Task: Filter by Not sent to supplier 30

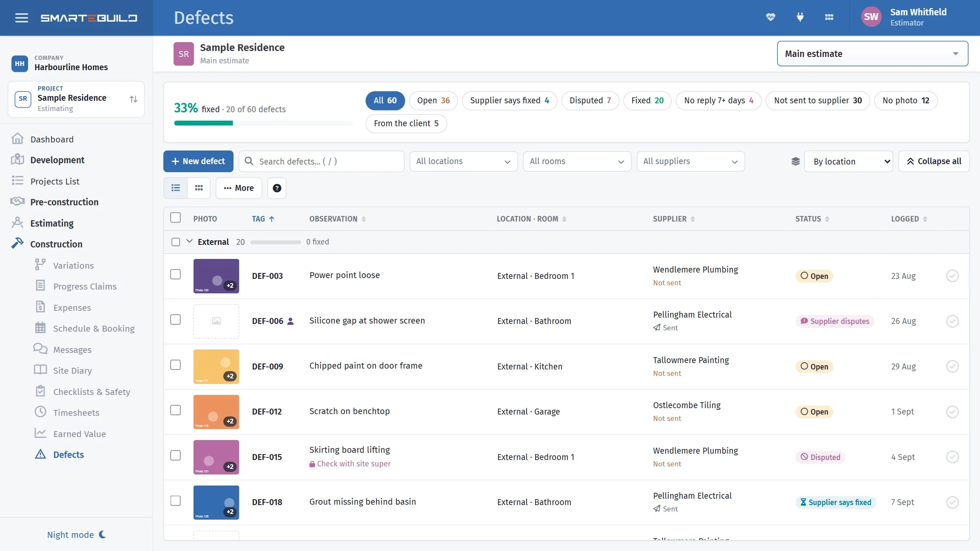Action: [818, 101]
